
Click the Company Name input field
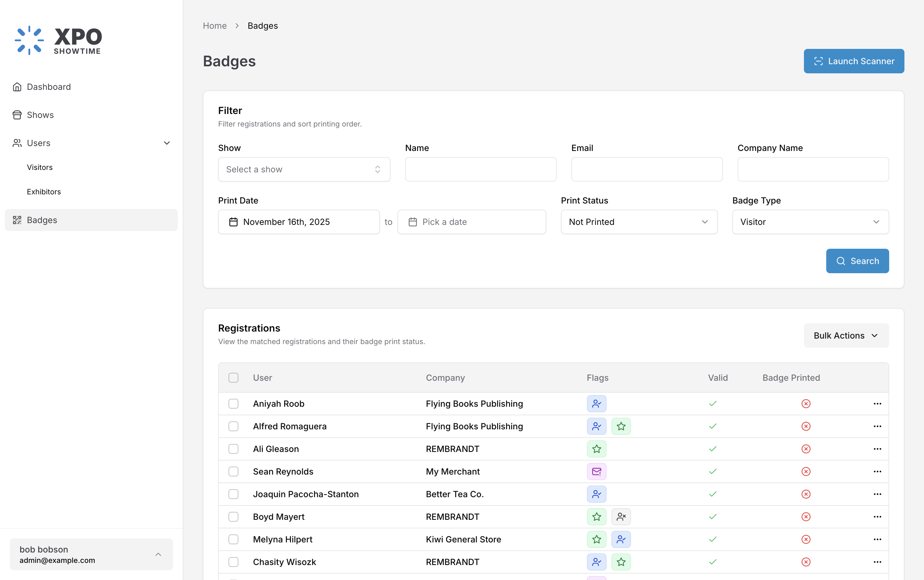(x=813, y=169)
